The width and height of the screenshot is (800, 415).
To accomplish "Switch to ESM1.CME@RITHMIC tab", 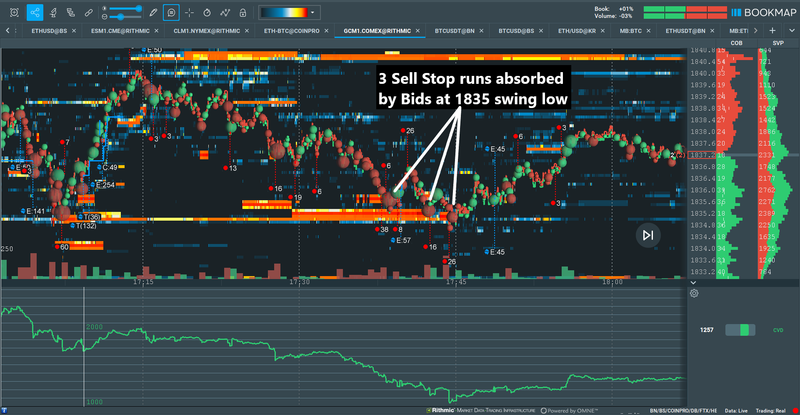I will point(120,31).
